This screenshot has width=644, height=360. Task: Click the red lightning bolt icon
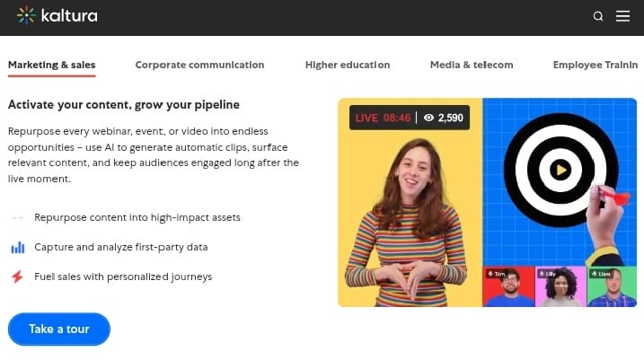coord(17,277)
